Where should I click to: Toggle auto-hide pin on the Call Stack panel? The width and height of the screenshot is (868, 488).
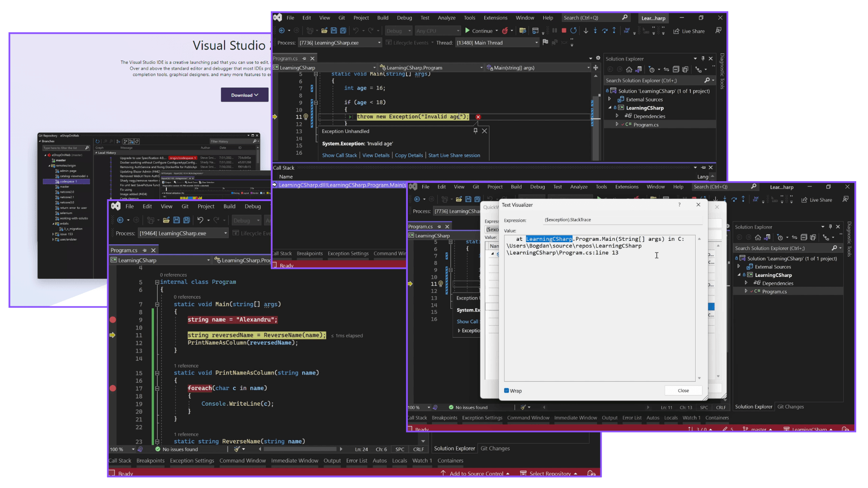pos(703,168)
